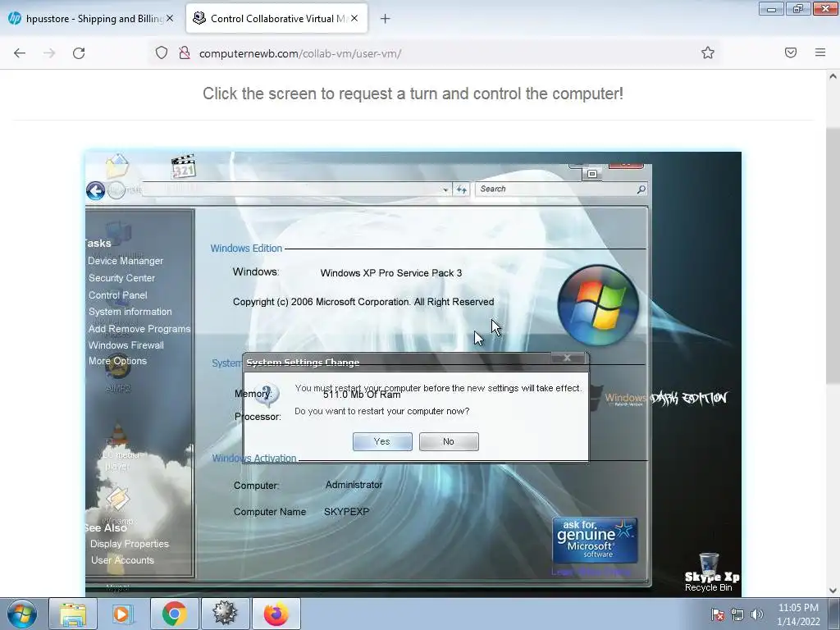Click the SKYPEXP computer name text
This screenshot has width=840, height=630.
click(347, 512)
